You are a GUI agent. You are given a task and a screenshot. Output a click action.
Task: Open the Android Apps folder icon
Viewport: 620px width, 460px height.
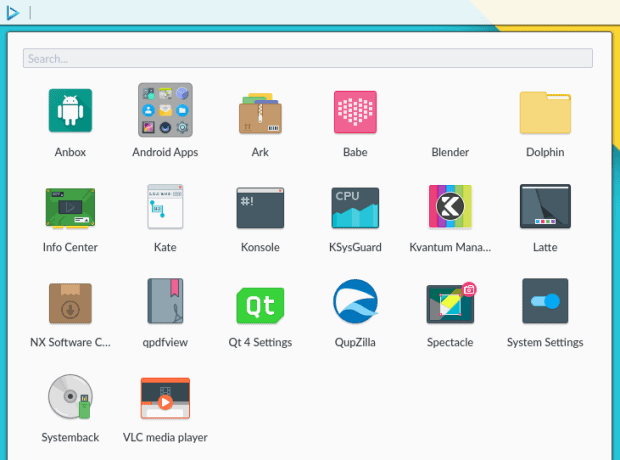[x=165, y=110]
